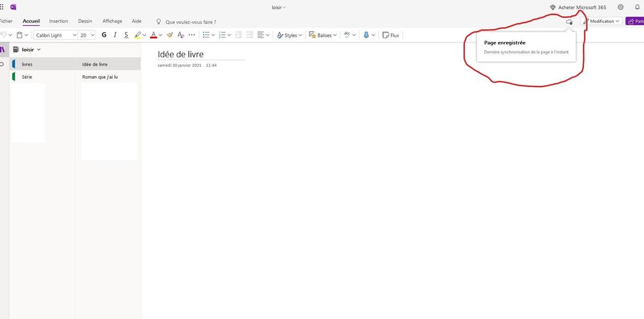The height and width of the screenshot is (319, 644).
Task: Open the Balises tags menu
Action: coord(323,35)
